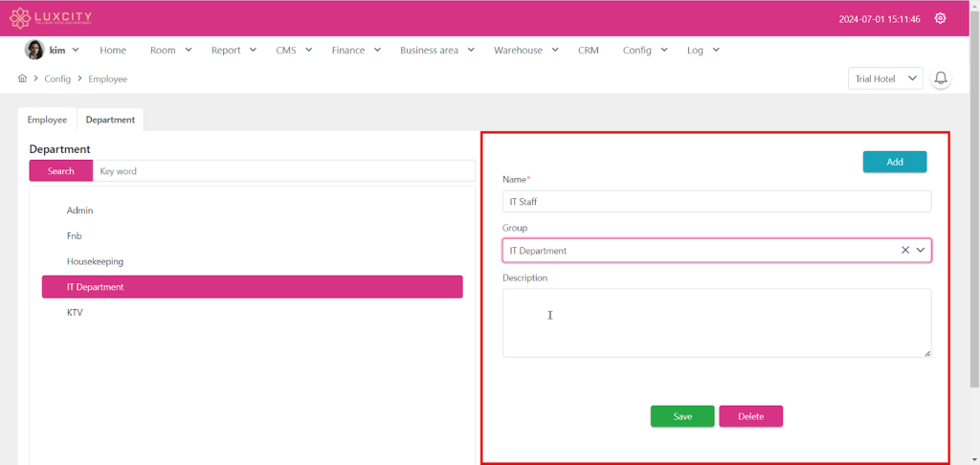The height and width of the screenshot is (465, 980).
Task: Click the settings gear icon in header
Action: [x=940, y=18]
